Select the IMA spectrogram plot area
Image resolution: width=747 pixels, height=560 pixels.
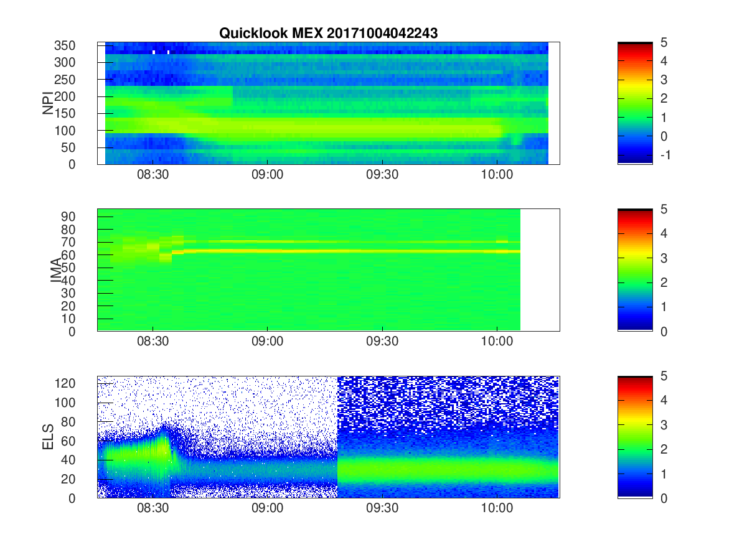328,270
